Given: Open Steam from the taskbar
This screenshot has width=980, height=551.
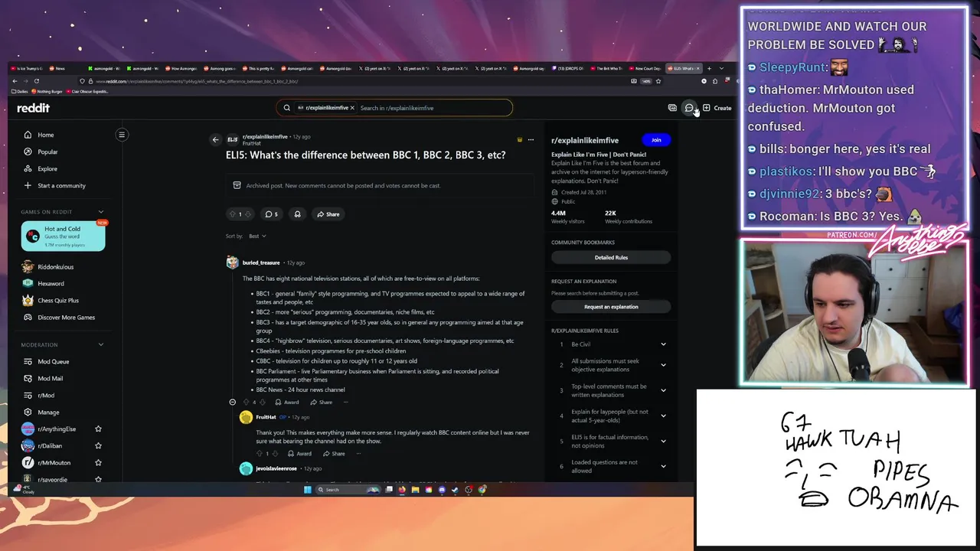Looking at the screenshot, I should tap(456, 490).
